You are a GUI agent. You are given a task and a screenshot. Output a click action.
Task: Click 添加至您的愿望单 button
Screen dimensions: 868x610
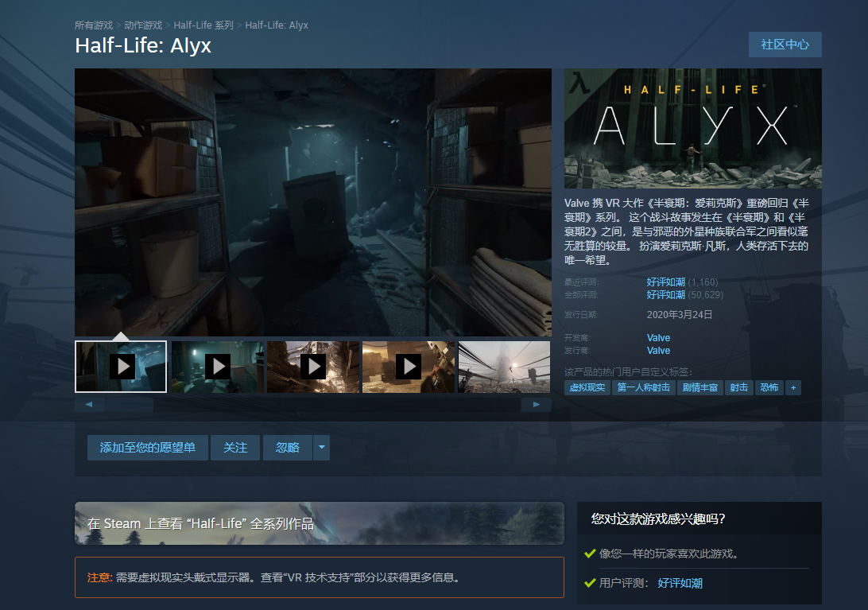tap(147, 448)
